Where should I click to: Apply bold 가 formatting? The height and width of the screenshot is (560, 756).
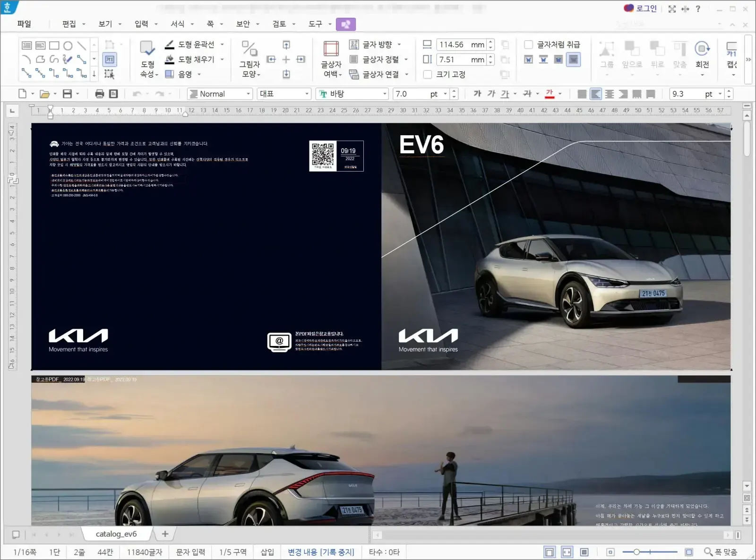tap(477, 94)
